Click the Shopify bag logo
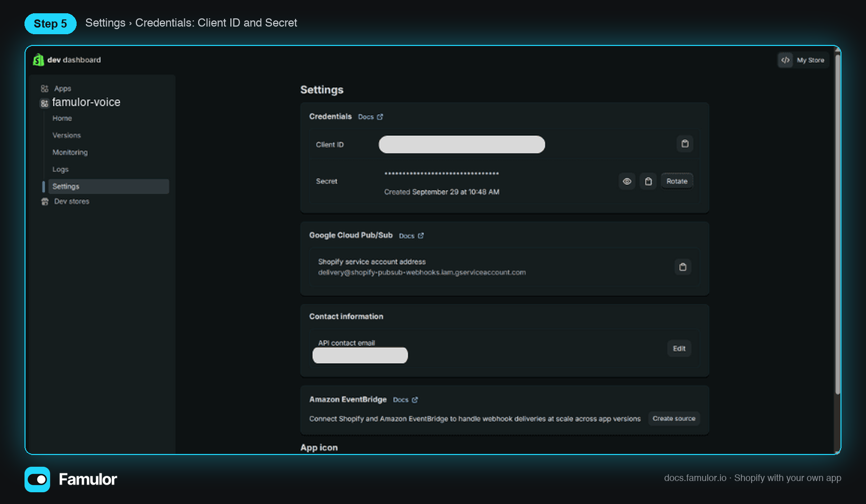866x504 pixels. point(38,60)
